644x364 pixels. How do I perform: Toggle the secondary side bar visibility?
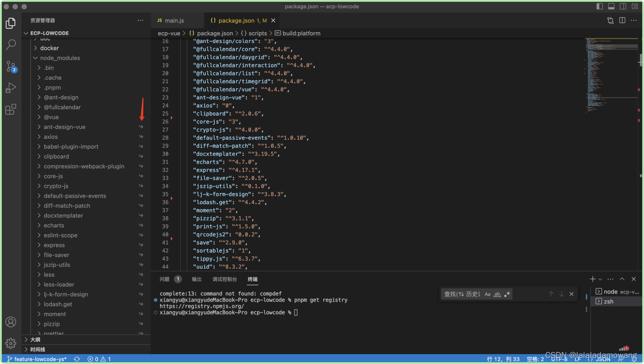coord(623,6)
